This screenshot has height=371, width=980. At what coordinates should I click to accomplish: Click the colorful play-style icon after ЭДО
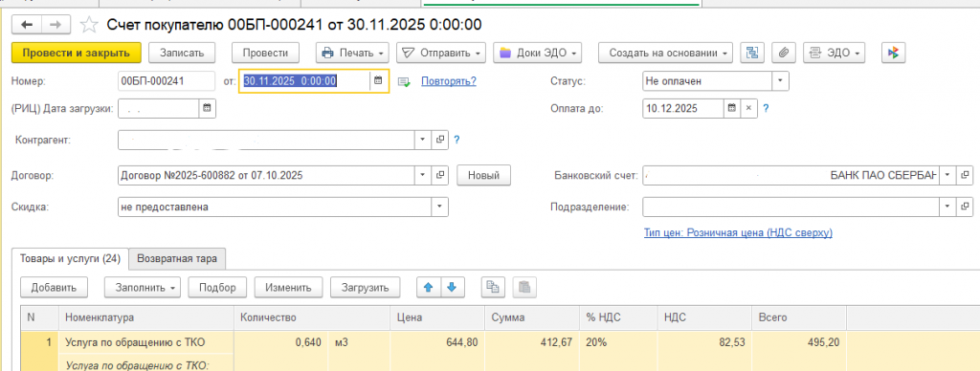pyautogui.click(x=894, y=53)
